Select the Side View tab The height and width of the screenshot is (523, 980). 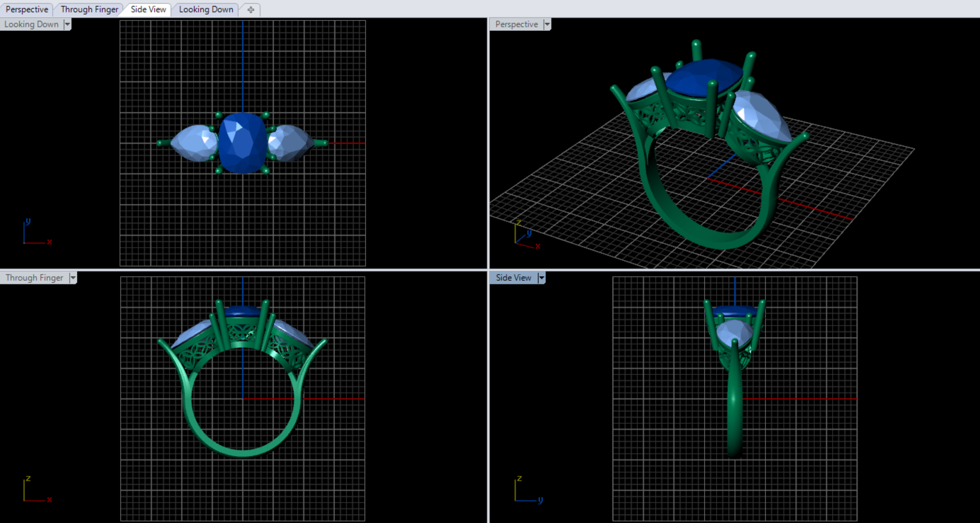148,9
